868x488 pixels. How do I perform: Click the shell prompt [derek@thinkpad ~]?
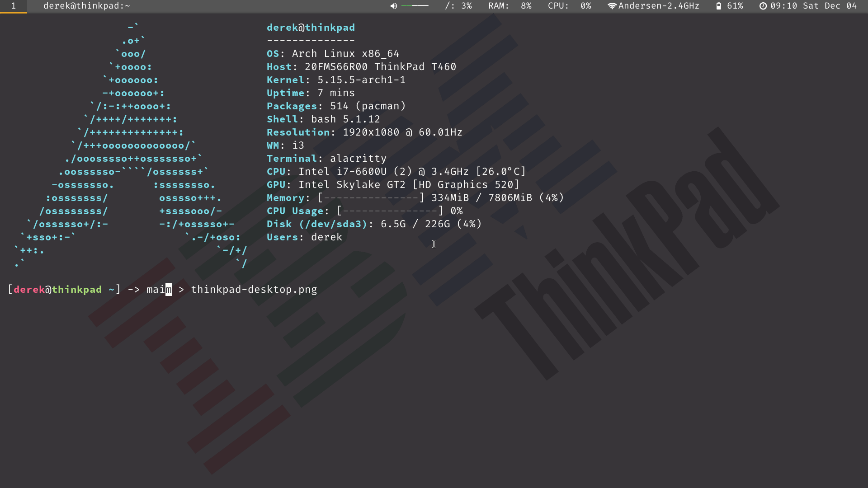tap(64, 290)
